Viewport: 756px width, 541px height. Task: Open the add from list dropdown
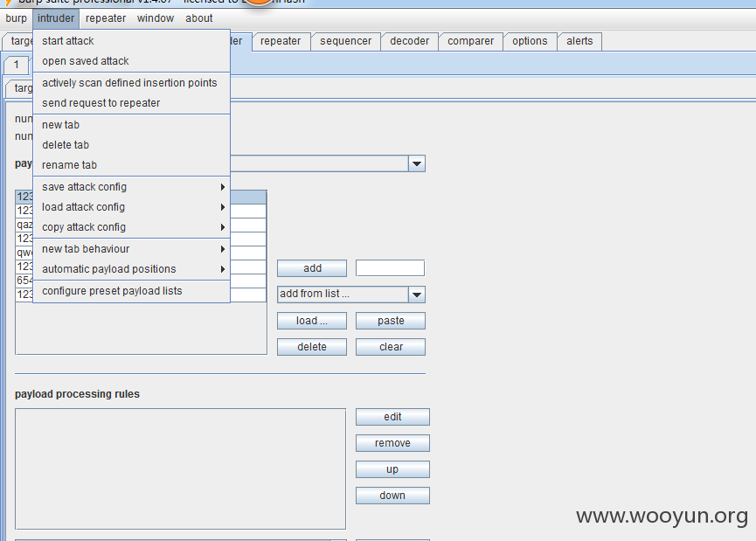point(351,295)
